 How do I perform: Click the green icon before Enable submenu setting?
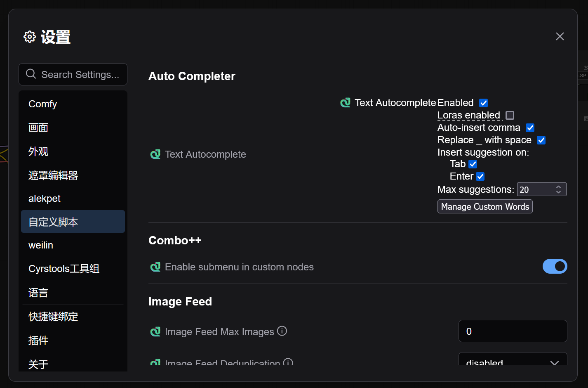tap(155, 267)
